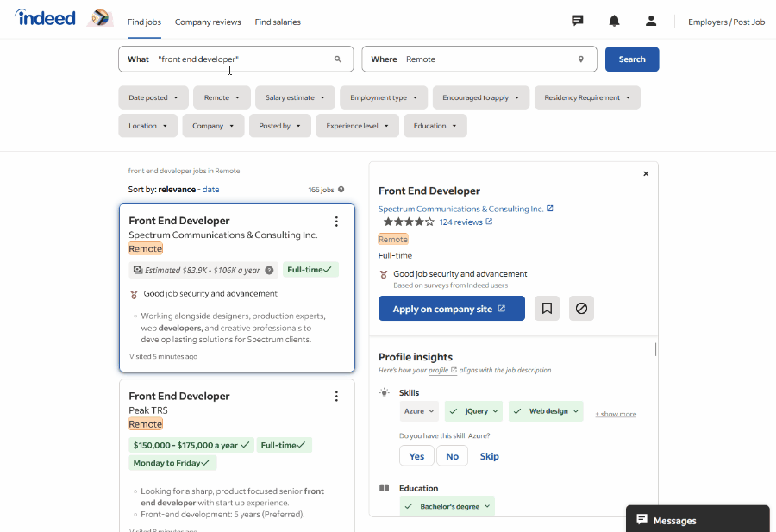Expand the Employment type filter
This screenshot has width=776, height=532.
pos(384,97)
